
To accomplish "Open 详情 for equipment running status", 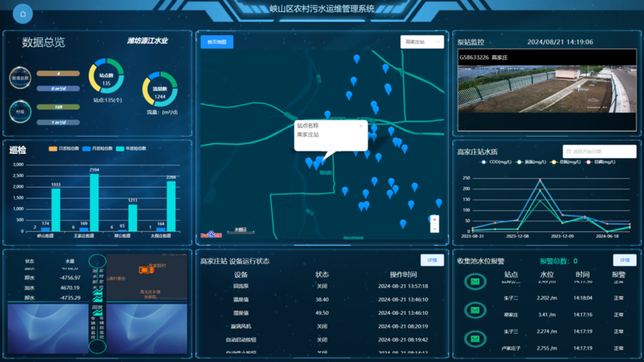I will [x=431, y=261].
